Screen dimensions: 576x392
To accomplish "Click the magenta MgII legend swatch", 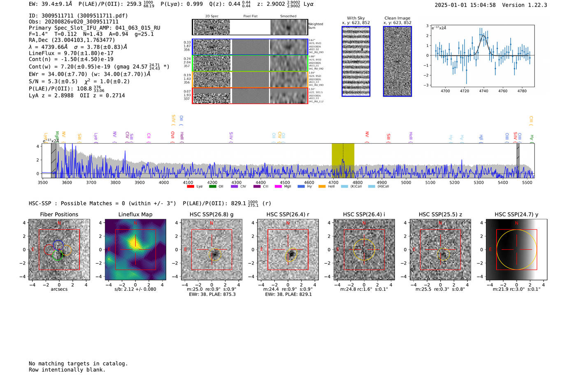I will click(x=278, y=186).
